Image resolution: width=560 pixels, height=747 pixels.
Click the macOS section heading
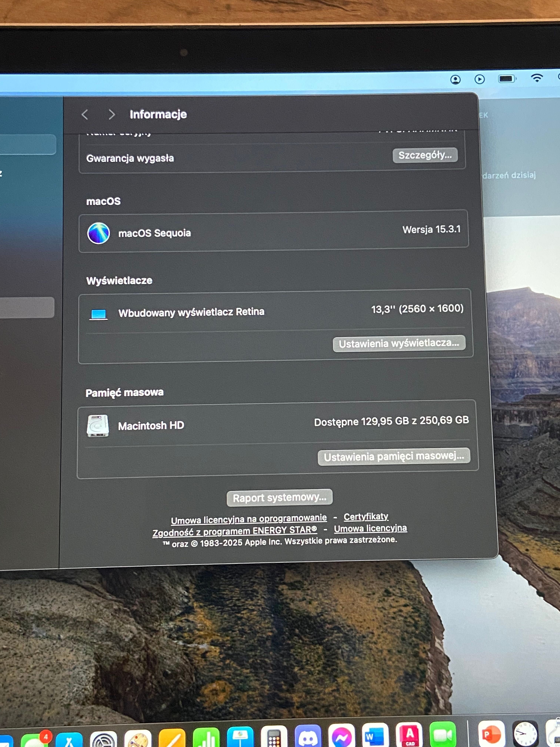103,201
